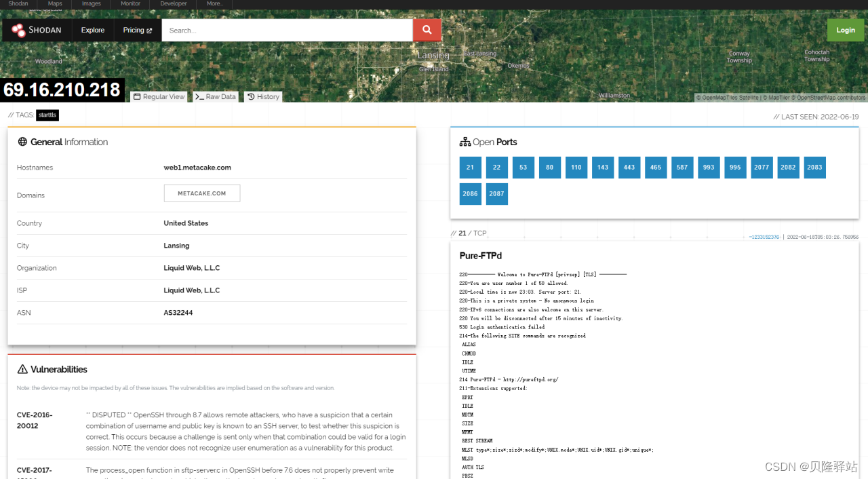The image size is (868, 479).
Task: Jump to open port 587
Action: click(682, 167)
